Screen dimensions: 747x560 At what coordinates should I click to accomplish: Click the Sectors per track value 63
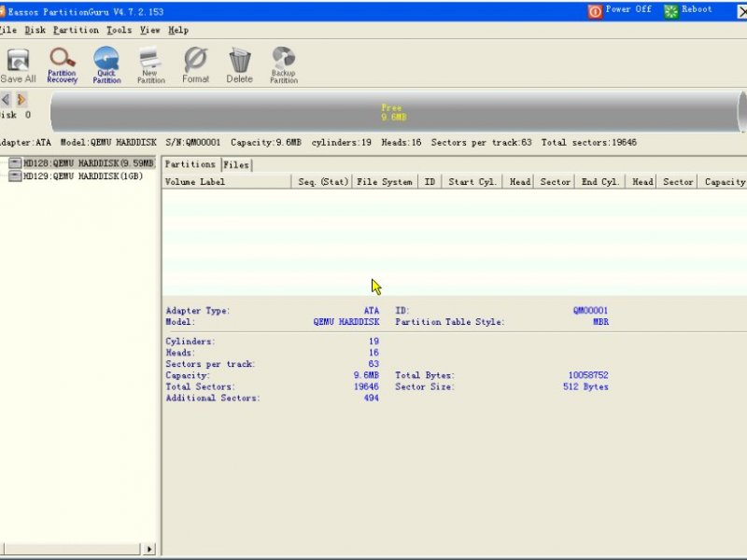pos(374,364)
